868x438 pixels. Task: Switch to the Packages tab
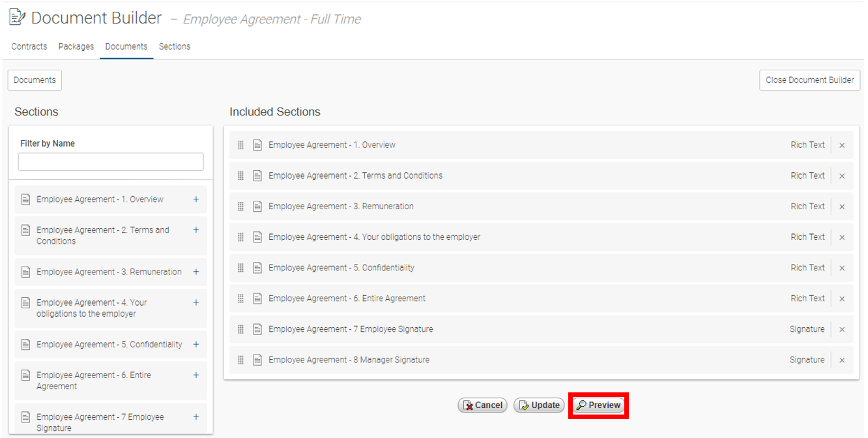click(76, 47)
